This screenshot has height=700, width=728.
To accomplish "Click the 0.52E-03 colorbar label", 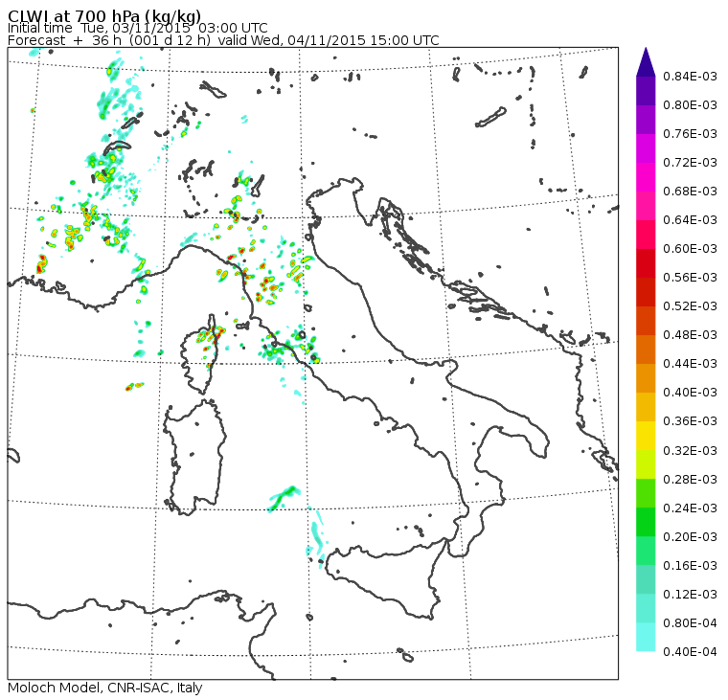I will (x=690, y=306).
